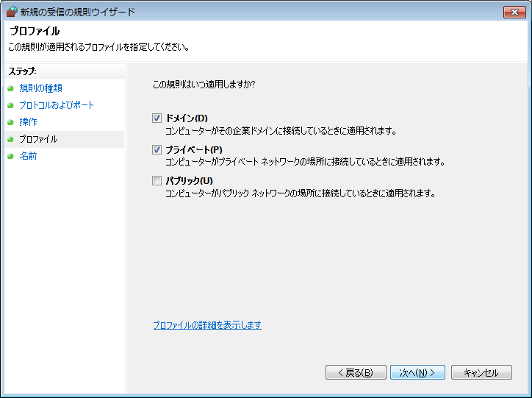Click the パブリック(U) label text
Image resolution: width=532 pixels, height=398 pixels.
pos(190,181)
